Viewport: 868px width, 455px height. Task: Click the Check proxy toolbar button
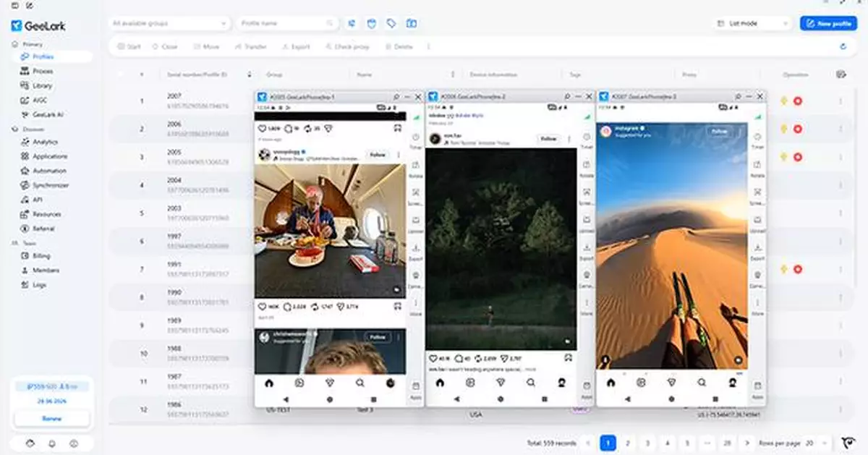pyautogui.click(x=347, y=46)
